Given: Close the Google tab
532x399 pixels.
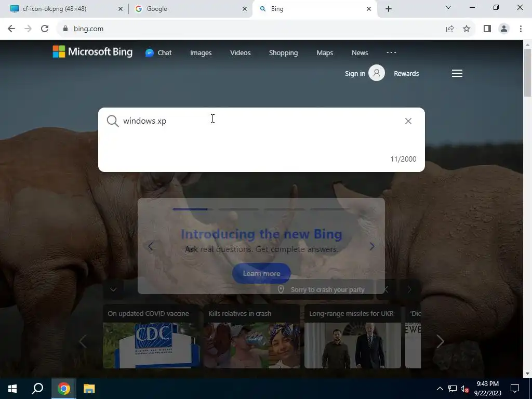Looking at the screenshot, I should click(x=245, y=9).
